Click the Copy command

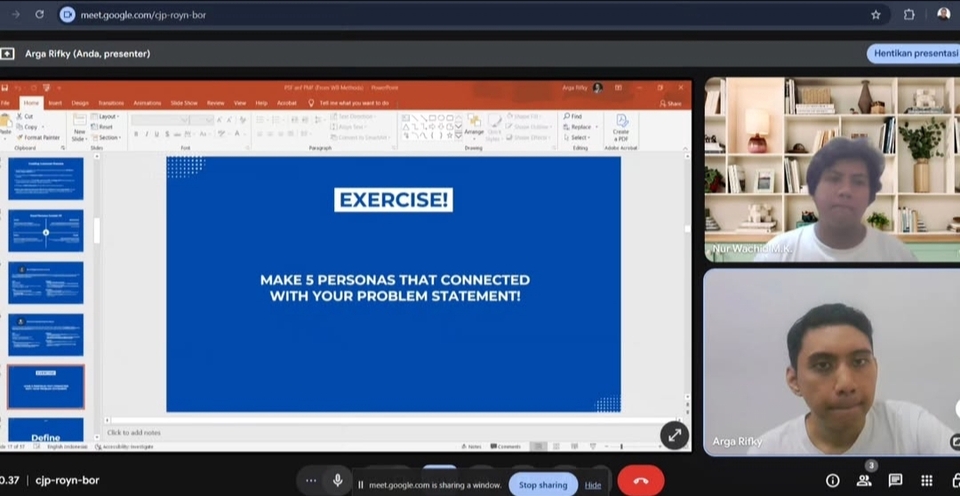coord(28,127)
